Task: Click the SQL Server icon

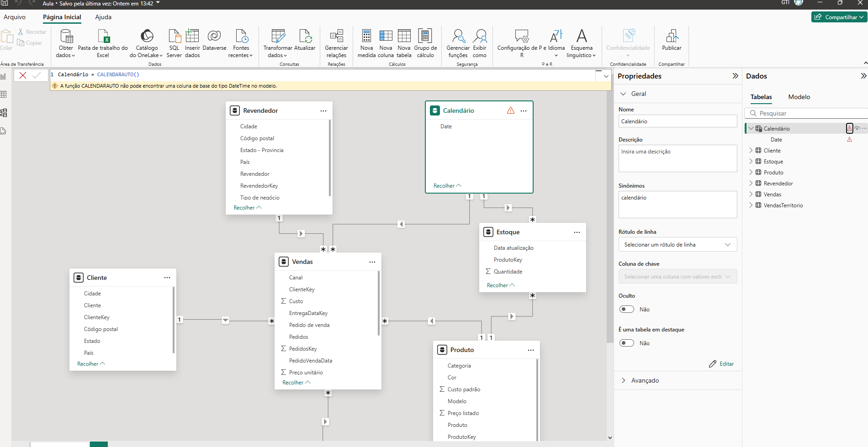Action: pos(175,36)
